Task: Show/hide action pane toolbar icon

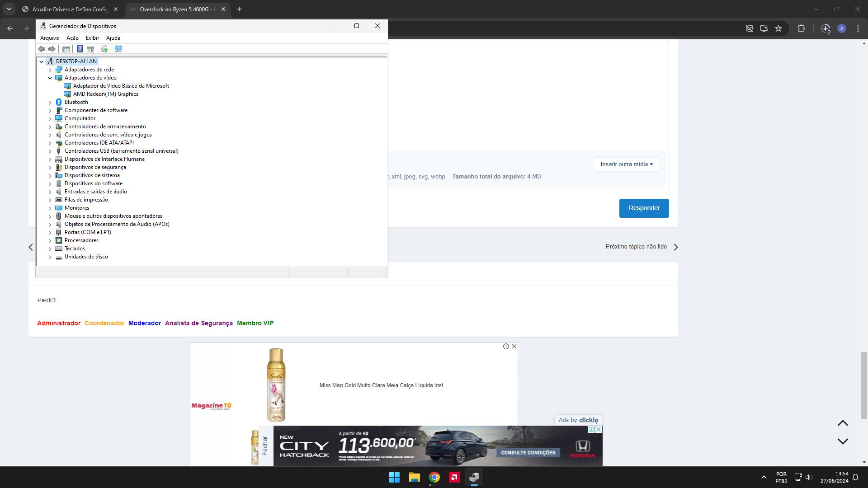Action: point(90,49)
